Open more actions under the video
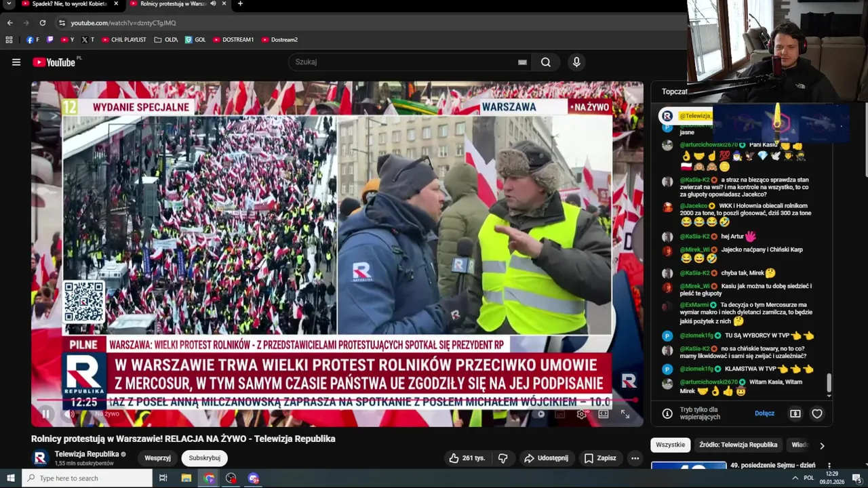 tap(635, 458)
